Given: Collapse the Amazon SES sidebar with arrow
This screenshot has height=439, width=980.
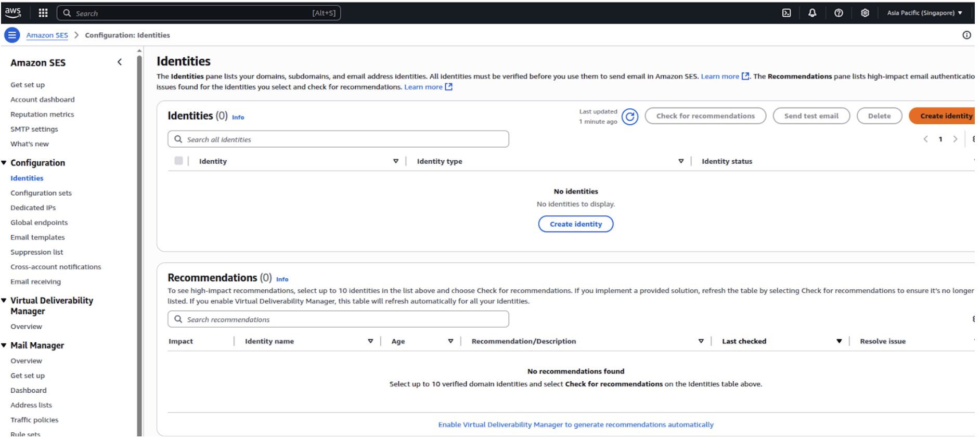Looking at the screenshot, I should (120, 62).
